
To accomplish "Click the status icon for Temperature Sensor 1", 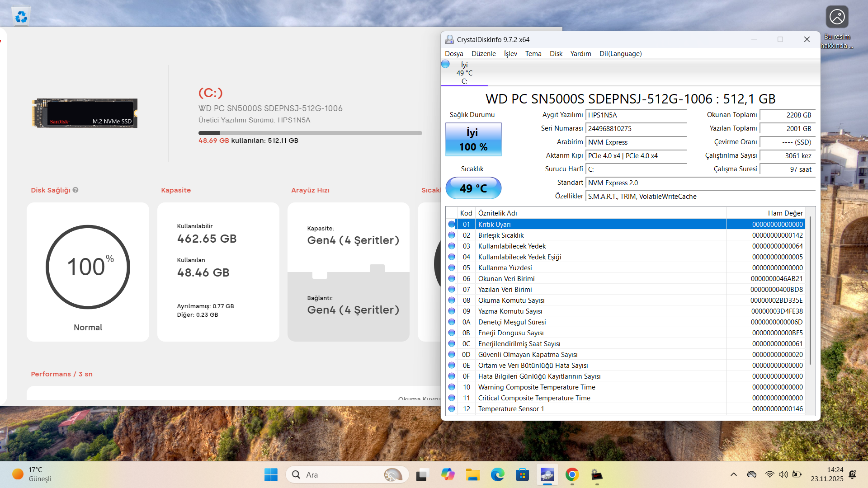I will click(451, 408).
